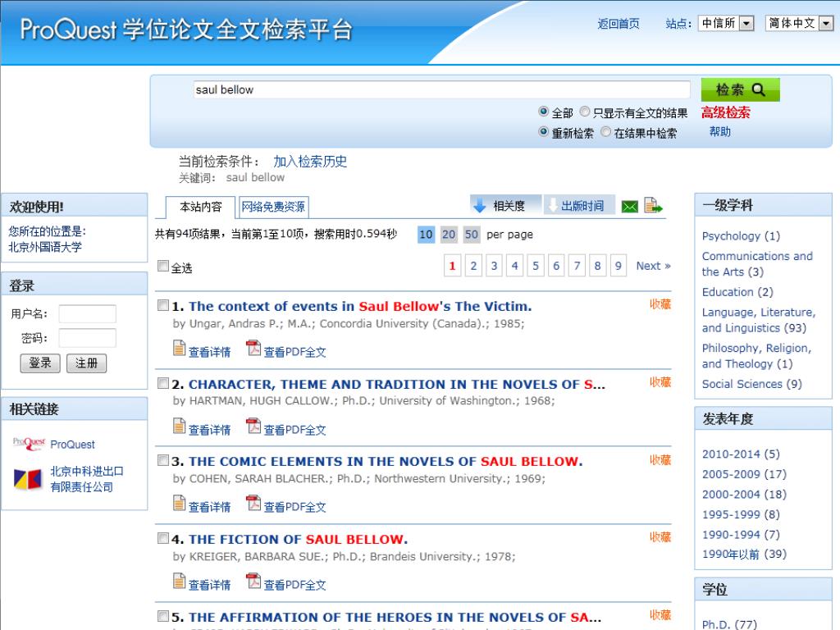The image size is (840, 630).
Task: Click the green 检索 search button
Action: tap(741, 89)
